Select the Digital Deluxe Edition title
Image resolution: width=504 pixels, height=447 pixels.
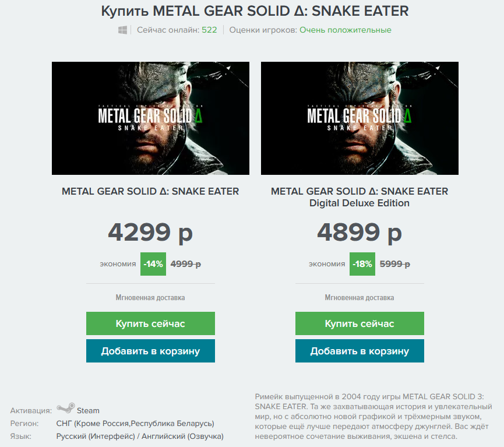[360, 197]
